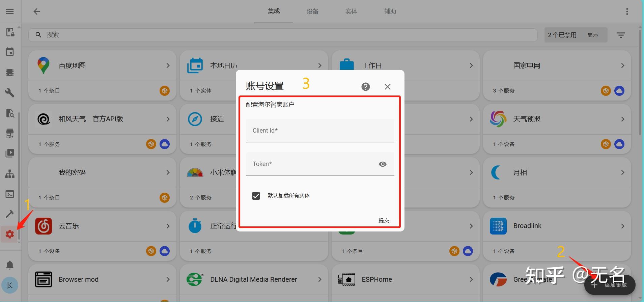Viewport: 644px width, 302px height.
Task: Expand the 和风天气 card with its chevron
Action: [x=168, y=119]
